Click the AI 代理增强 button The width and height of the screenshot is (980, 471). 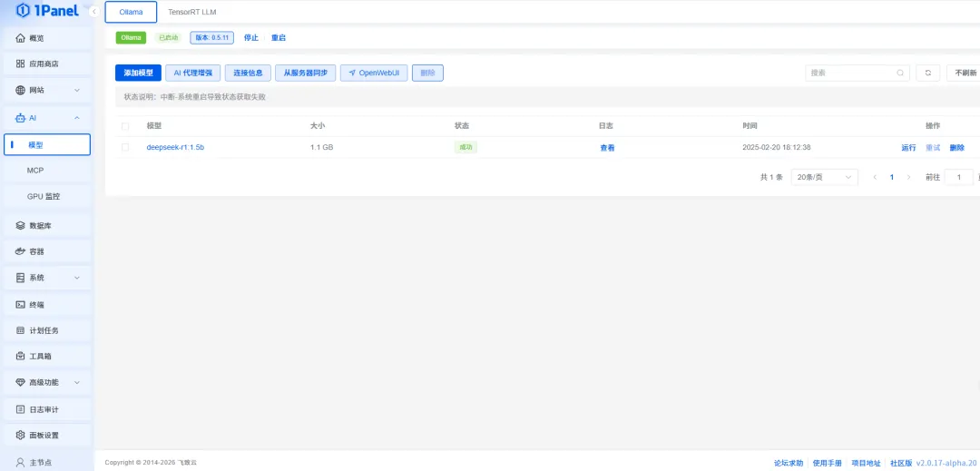point(193,74)
